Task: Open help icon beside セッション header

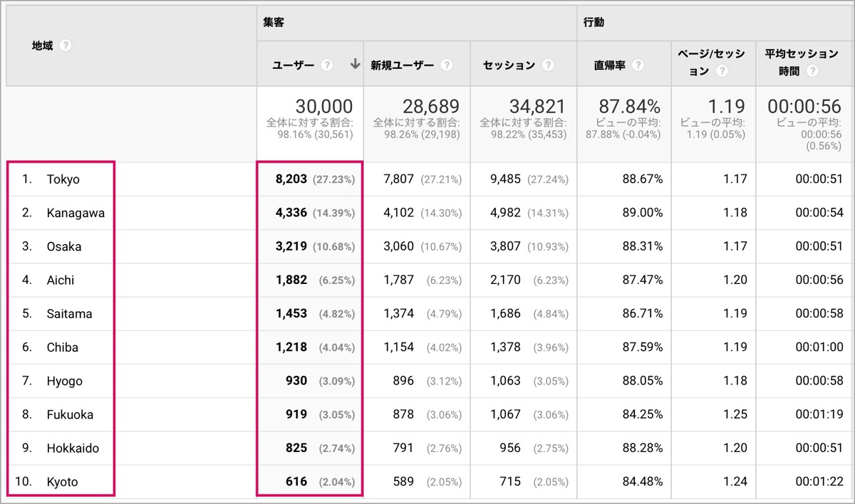Action: [548, 65]
